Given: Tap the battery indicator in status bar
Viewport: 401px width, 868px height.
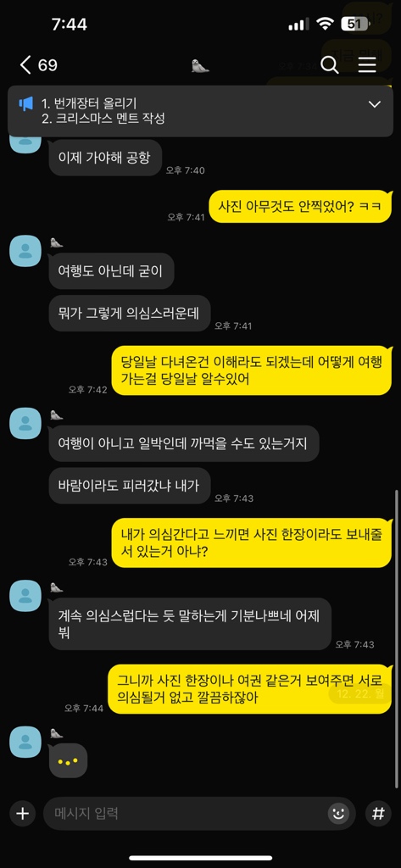Looking at the screenshot, I should tap(354, 24).
